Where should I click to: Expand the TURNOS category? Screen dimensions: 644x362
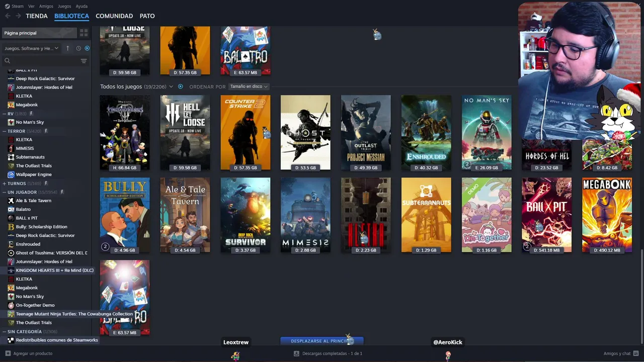[x=4, y=184]
